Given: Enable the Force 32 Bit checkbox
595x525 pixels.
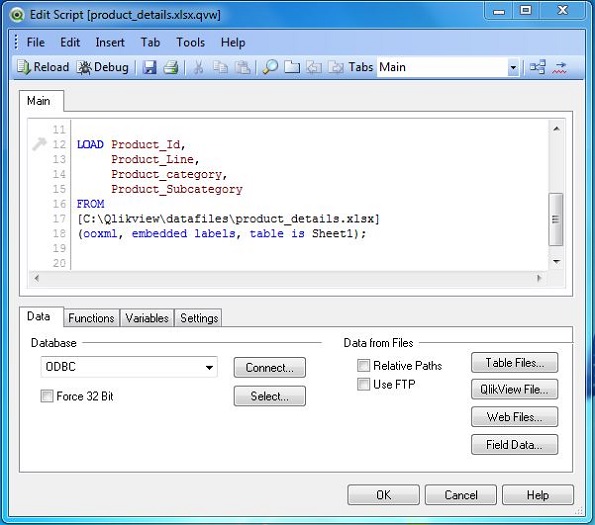Looking at the screenshot, I should click(x=47, y=396).
